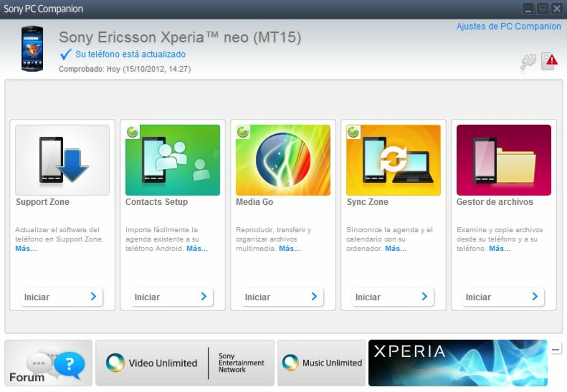The image size is (567, 392).
Task: Click the Media Go title text
Action: (x=254, y=202)
